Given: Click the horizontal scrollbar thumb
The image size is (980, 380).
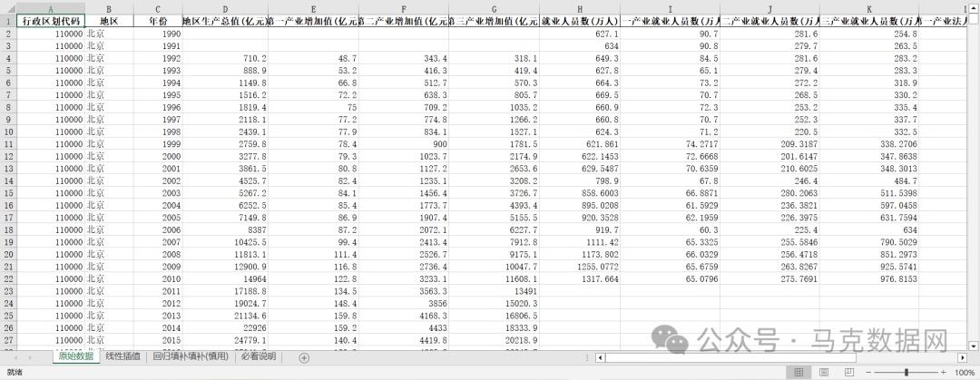Looking at the screenshot, I should [x=730, y=357].
